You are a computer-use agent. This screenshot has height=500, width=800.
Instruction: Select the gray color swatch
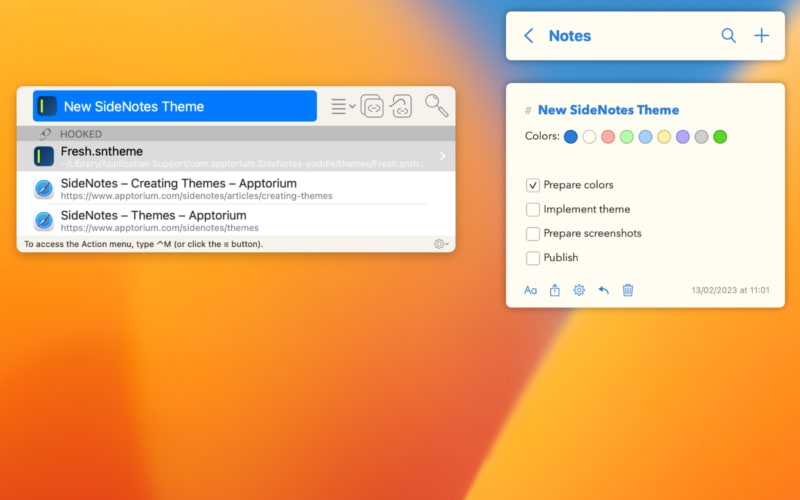(702, 137)
